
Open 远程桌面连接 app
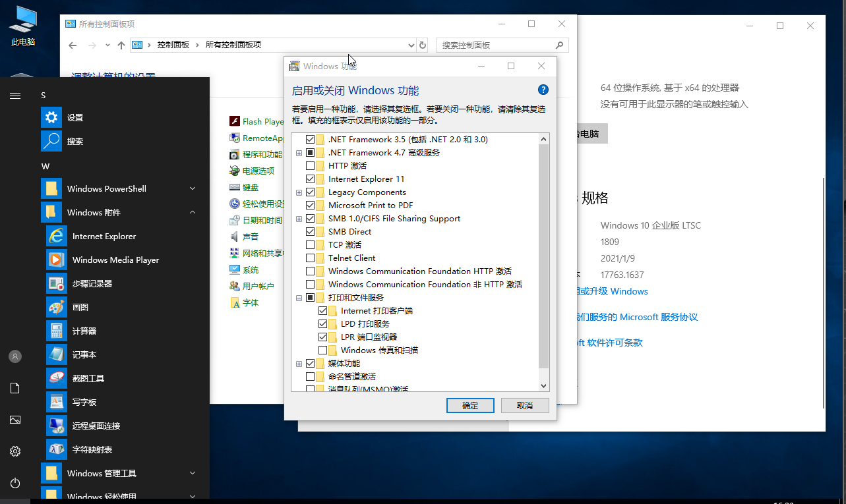click(x=57, y=426)
